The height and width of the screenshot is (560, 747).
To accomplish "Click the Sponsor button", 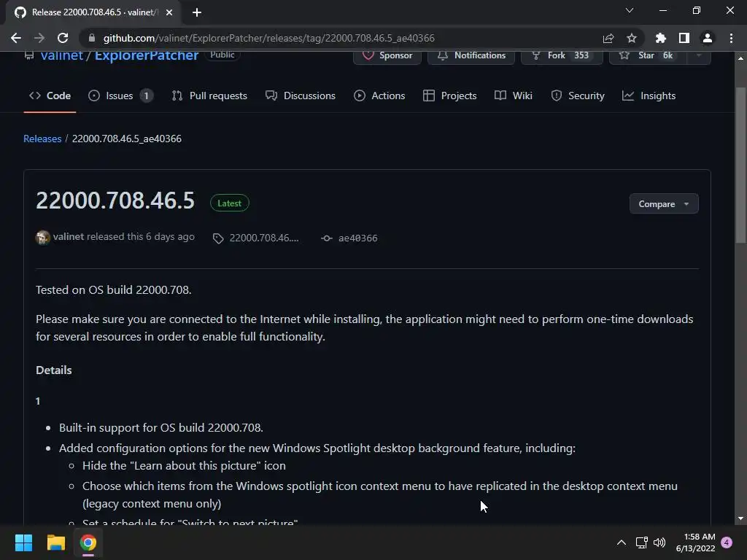I will pyautogui.click(x=387, y=55).
